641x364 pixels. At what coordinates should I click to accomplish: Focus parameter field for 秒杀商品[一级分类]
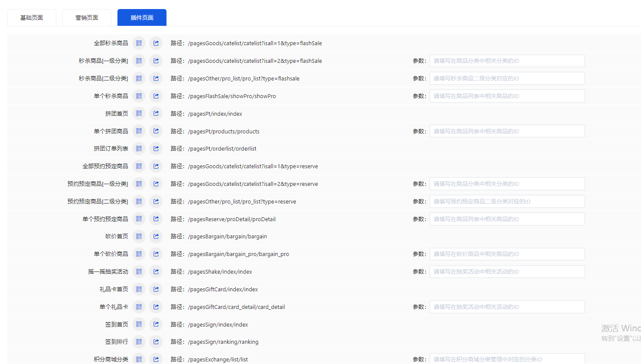click(507, 61)
